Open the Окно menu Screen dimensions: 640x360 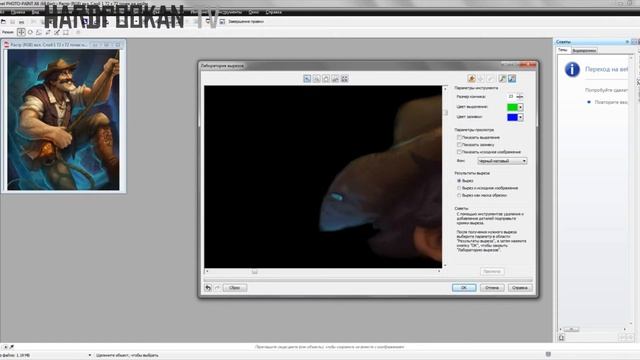tap(253, 12)
